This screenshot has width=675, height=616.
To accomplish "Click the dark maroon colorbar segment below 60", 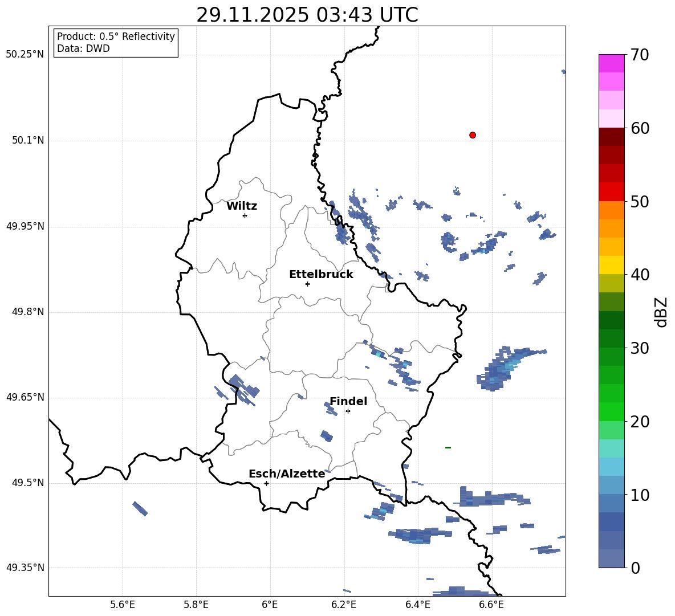I will click(611, 137).
